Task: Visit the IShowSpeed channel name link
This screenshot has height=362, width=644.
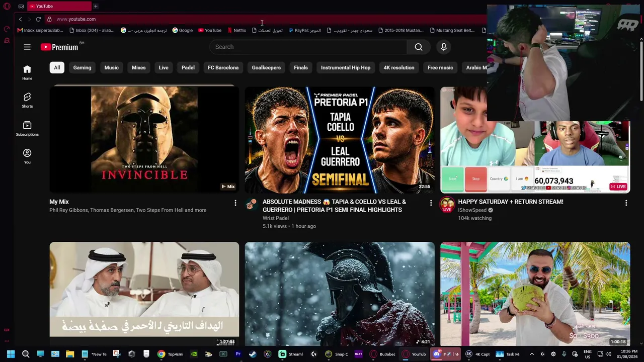Action: click(472, 210)
